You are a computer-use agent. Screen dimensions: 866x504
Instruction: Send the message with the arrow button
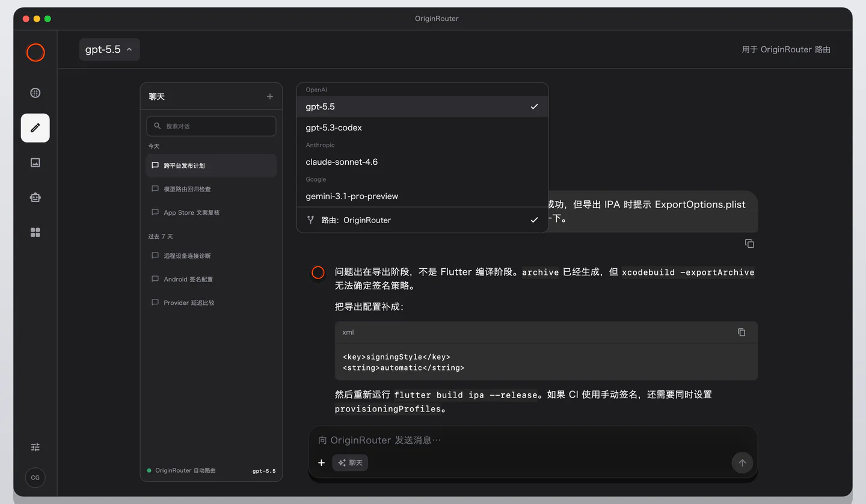[x=742, y=463]
